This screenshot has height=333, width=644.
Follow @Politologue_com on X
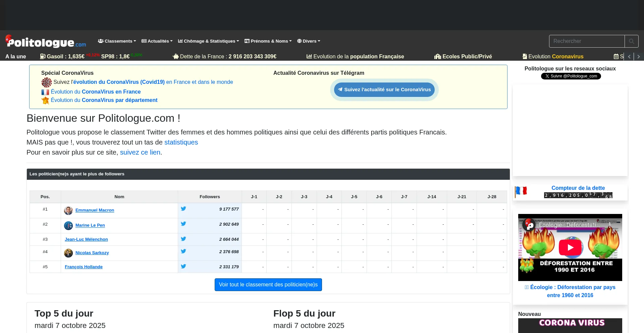coord(571,76)
